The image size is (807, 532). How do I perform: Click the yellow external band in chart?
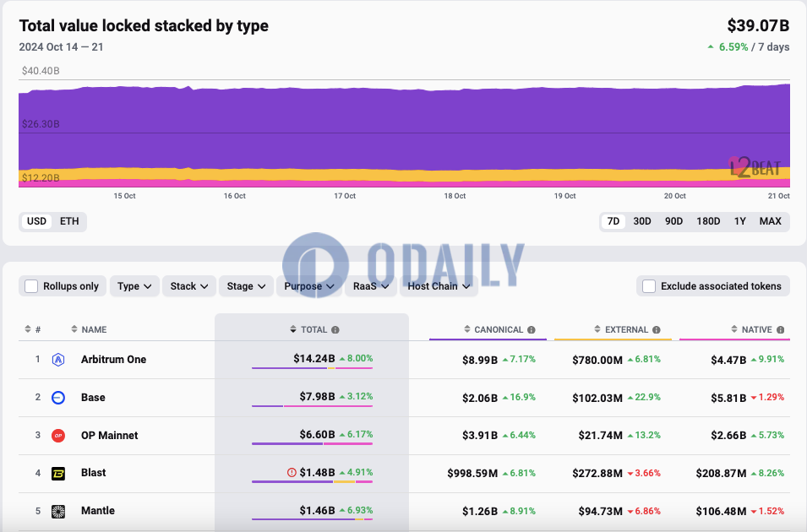404,175
